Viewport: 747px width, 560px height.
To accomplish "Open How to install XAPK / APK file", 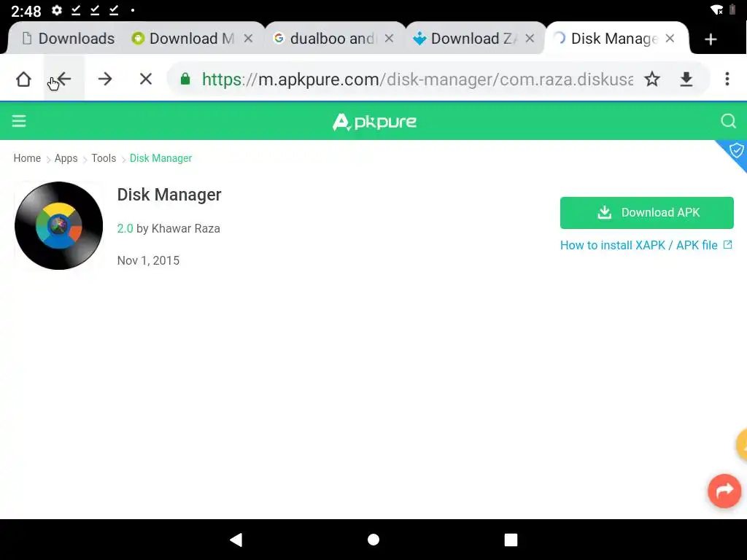I will point(646,245).
